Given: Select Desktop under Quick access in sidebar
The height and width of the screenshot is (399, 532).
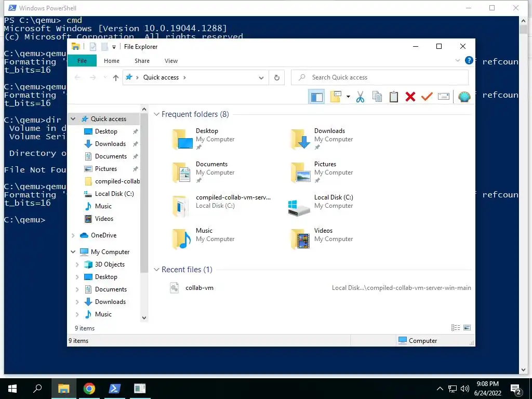Looking at the screenshot, I should (106, 131).
